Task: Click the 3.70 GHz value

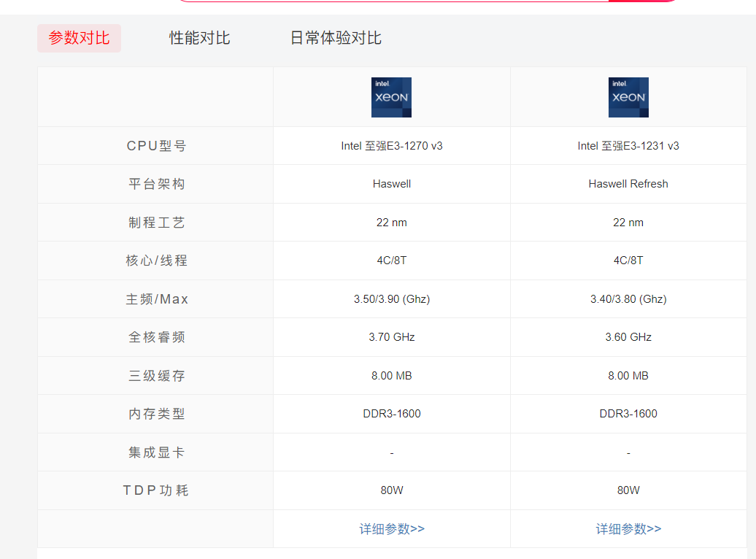Action: click(x=391, y=337)
